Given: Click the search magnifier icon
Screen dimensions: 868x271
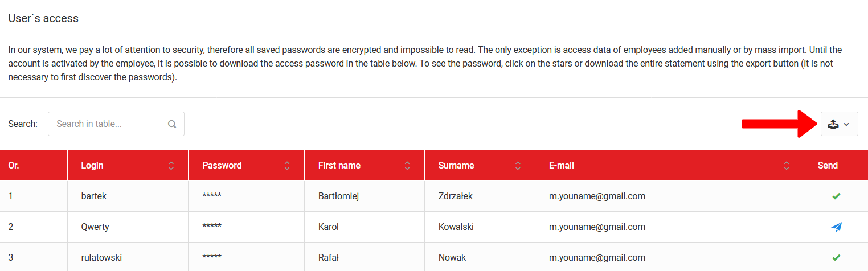Looking at the screenshot, I should pyautogui.click(x=172, y=124).
